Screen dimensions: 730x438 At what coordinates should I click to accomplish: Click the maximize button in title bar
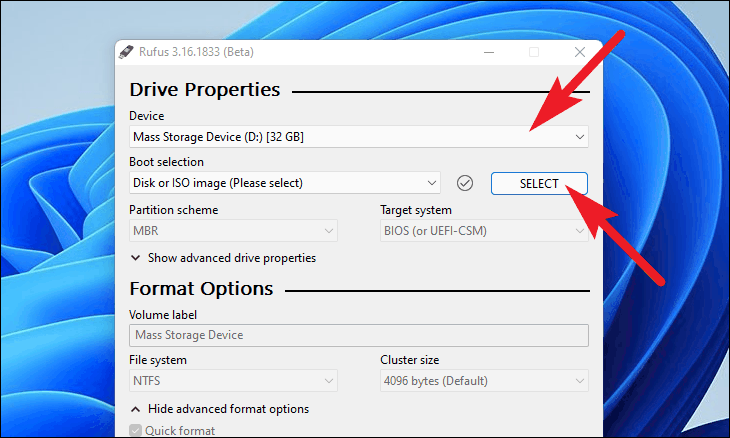[x=534, y=52]
